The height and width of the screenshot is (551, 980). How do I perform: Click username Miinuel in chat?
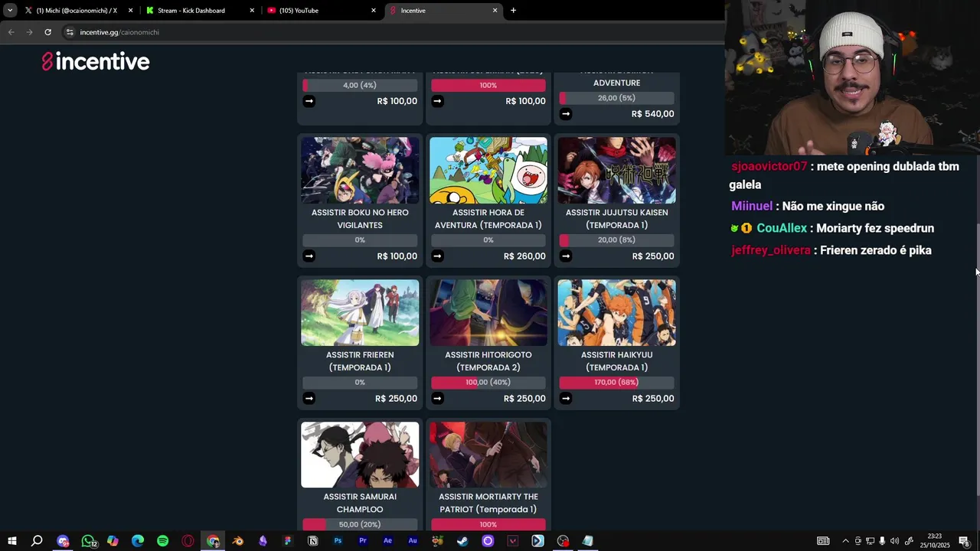point(751,206)
